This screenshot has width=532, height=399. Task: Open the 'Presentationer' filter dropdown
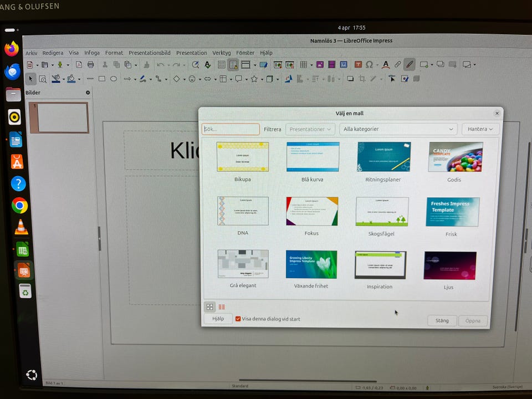tap(310, 129)
